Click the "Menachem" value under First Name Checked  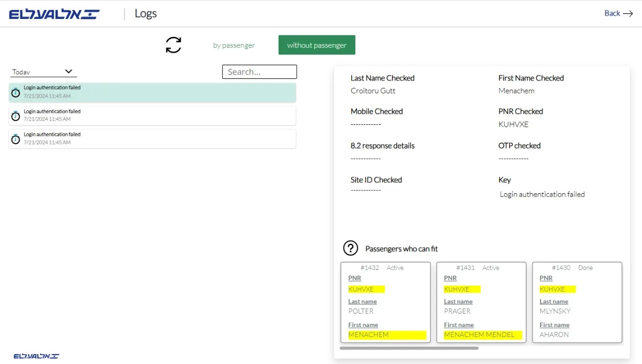[517, 91]
